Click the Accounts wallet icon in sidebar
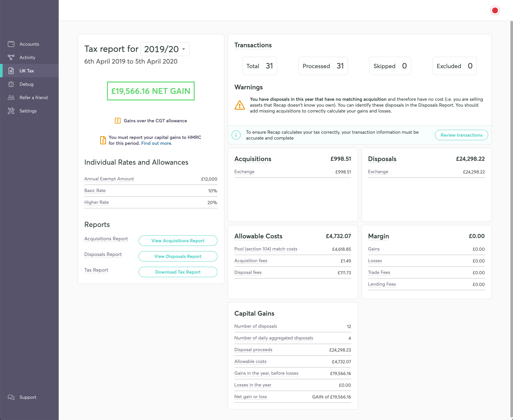Viewport: 513px width, 420px height. click(11, 44)
